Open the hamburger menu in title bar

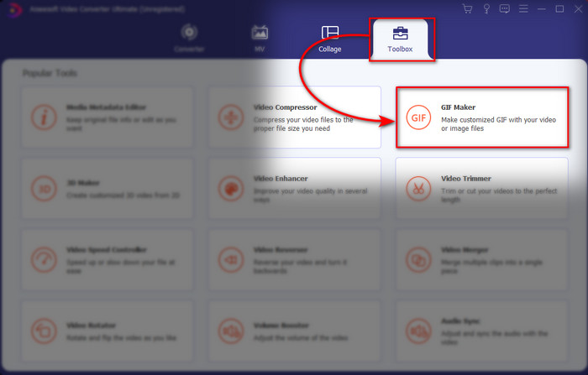click(523, 8)
